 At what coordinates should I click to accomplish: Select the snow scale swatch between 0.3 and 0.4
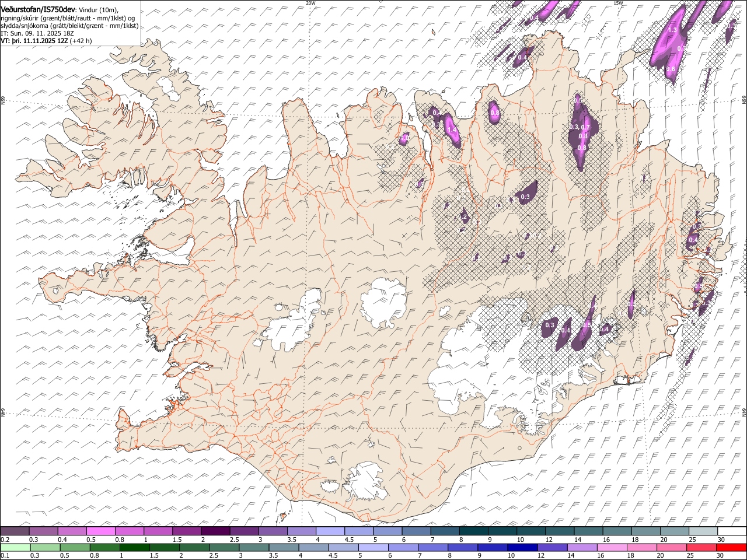click(x=44, y=531)
